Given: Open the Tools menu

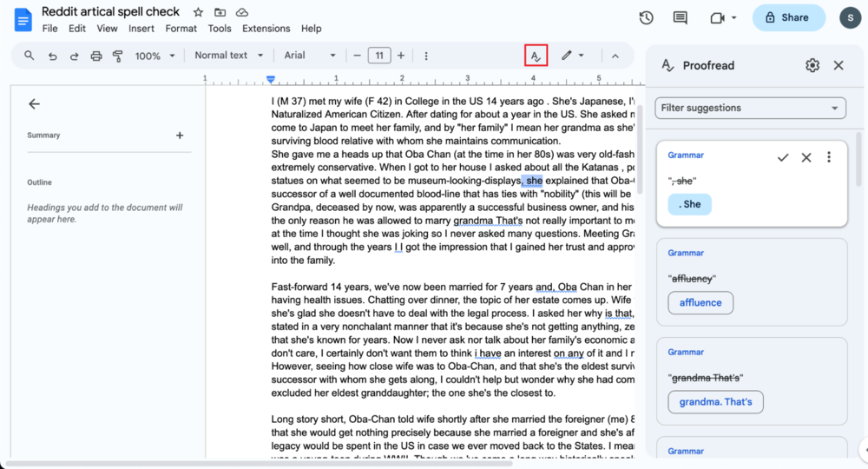Looking at the screenshot, I should click(220, 29).
